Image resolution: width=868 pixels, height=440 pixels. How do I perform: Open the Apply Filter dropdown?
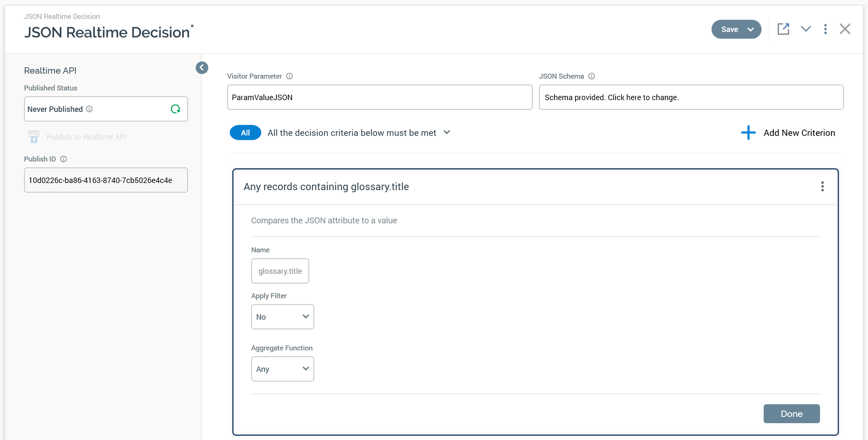[282, 317]
